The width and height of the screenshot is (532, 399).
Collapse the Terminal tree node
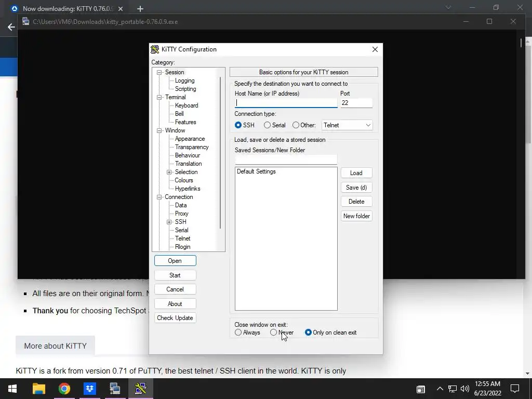click(x=159, y=97)
